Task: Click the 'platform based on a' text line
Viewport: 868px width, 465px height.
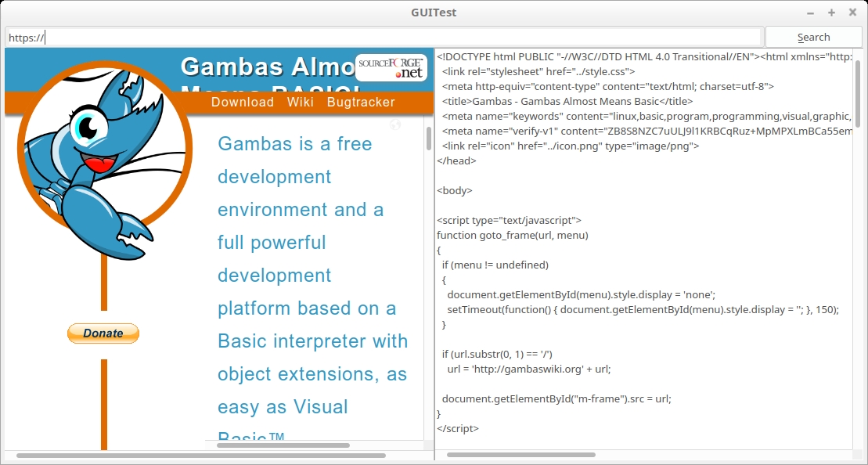Action: point(308,308)
